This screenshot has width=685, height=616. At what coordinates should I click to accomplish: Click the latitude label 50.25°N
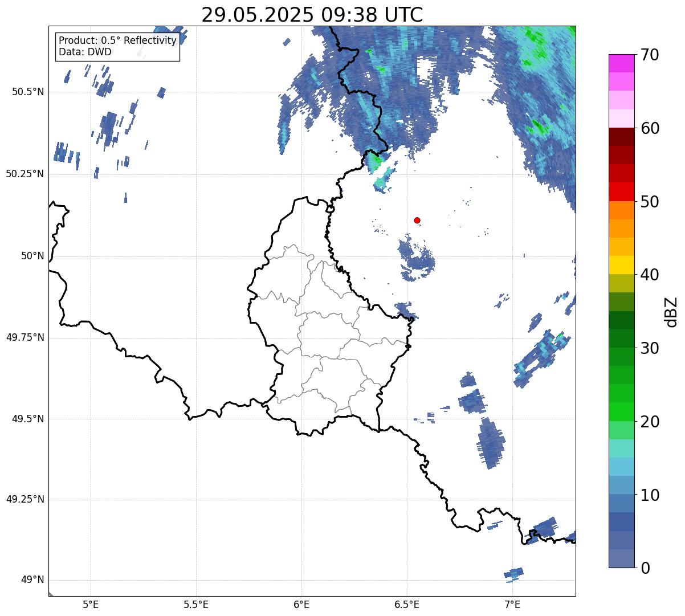click(x=25, y=174)
